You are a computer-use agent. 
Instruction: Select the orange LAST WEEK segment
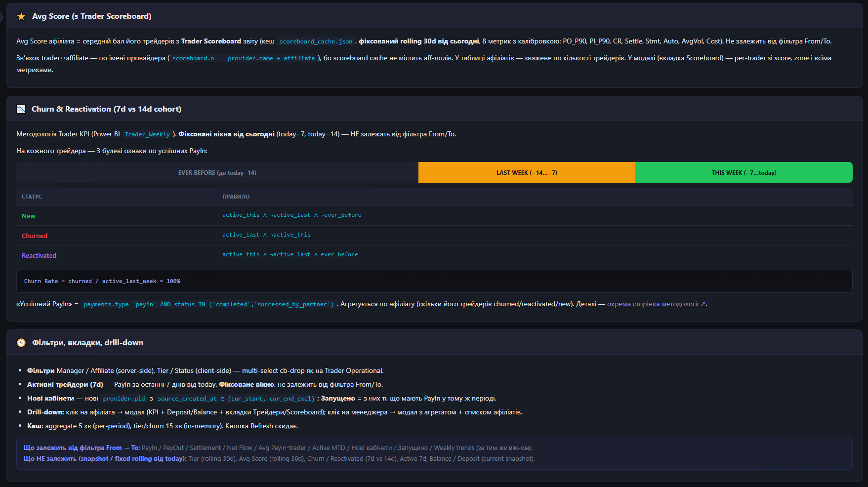click(x=527, y=172)
